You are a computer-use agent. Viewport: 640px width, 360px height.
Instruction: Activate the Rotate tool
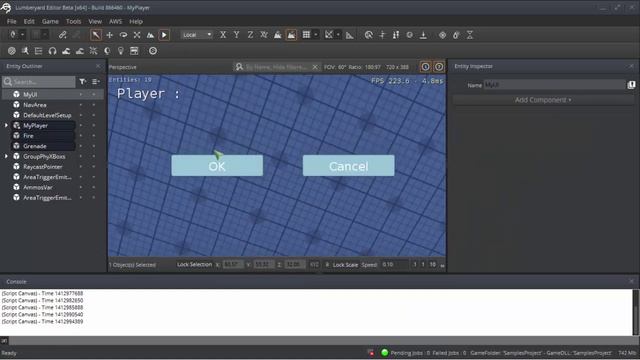[123, 35]
